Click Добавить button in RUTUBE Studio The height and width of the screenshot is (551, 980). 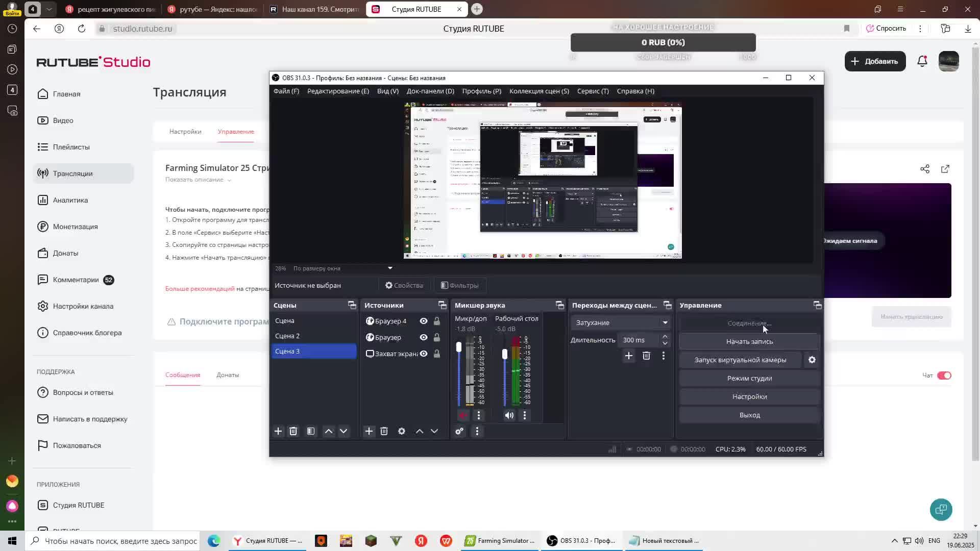(x=875, y=61)
